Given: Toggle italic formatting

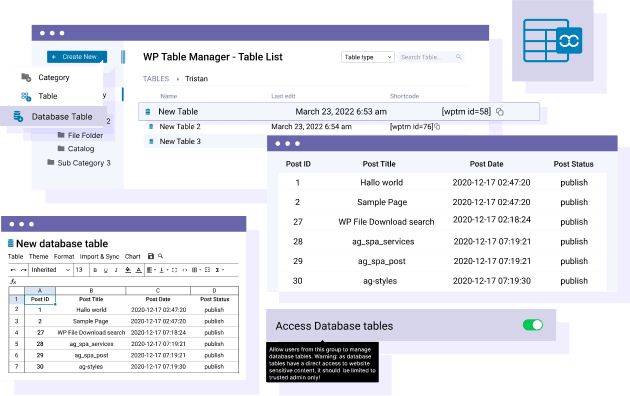Looking at the screenshot, I should coord(116,270).
